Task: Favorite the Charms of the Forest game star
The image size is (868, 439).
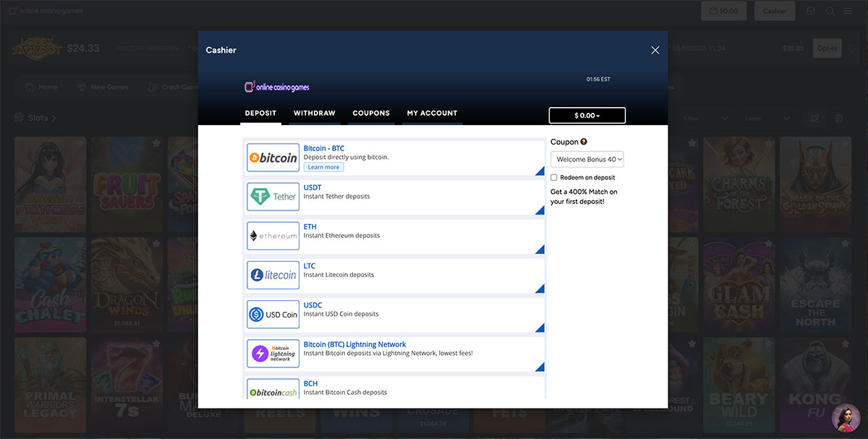Action: (x=769, y=144)
